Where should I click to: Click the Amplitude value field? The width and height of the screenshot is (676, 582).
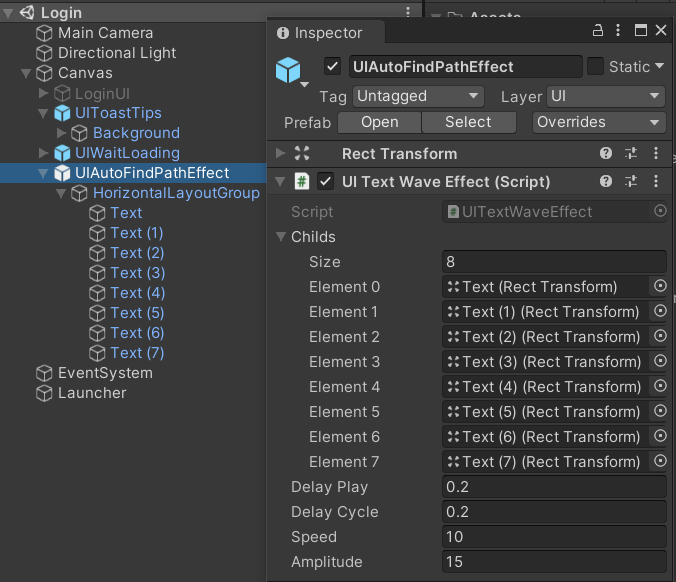(x=553, y=562)
